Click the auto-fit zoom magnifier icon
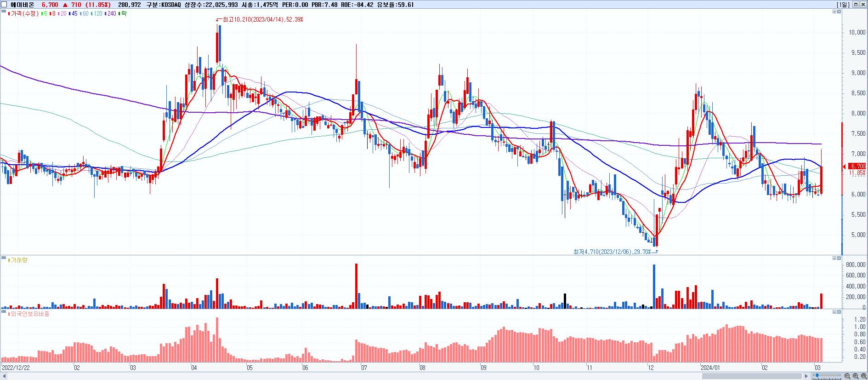Screen dimensions: 868x380 coord(864,376)
